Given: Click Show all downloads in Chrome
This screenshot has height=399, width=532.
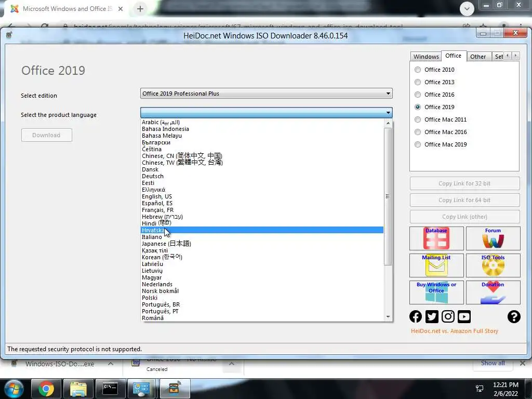Looking at the screenshot, I should (493, 363).
